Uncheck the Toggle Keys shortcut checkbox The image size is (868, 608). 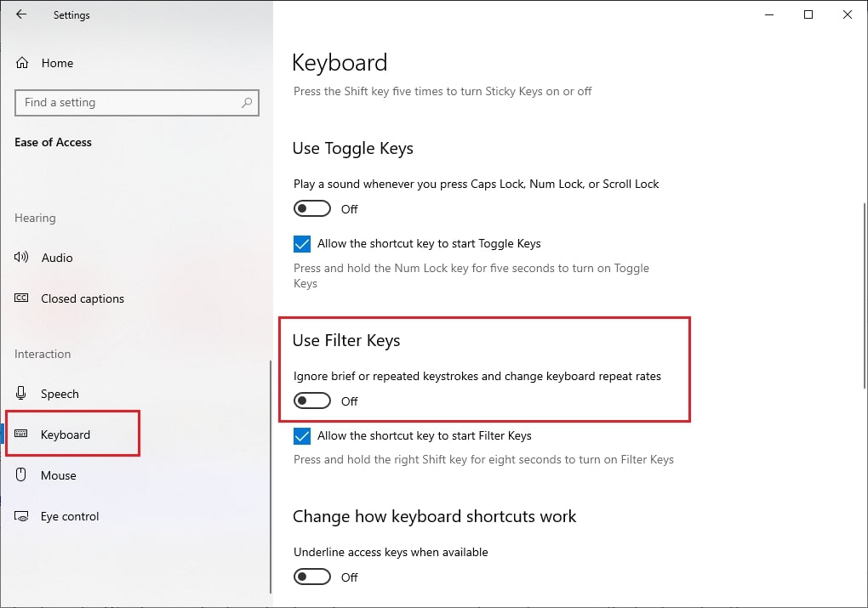click(x=302, y=244)
